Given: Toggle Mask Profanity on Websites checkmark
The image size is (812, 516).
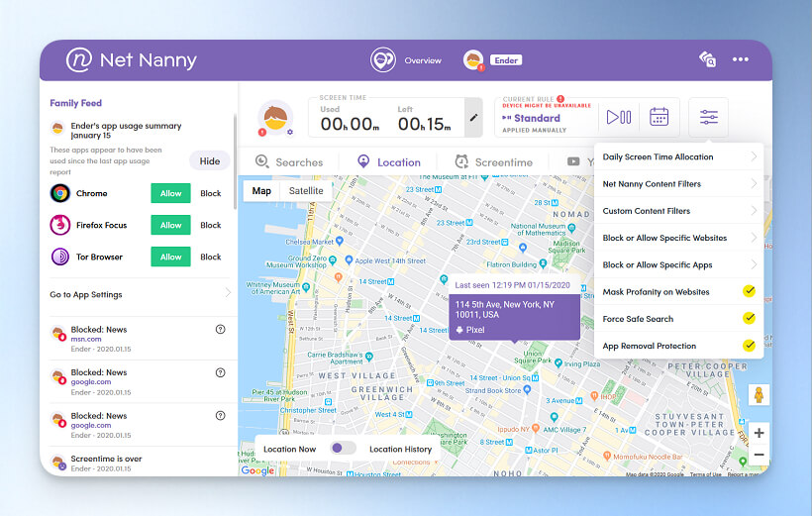Looking at the screenshot, I should (x=749, y=292).
